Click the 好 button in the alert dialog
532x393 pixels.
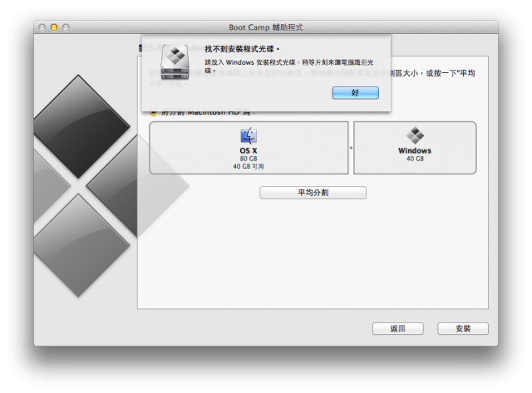coord(355,93)
